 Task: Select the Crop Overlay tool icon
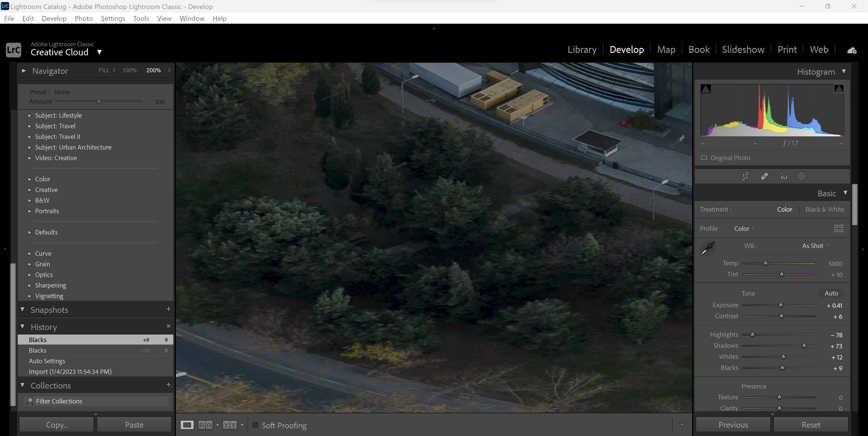pos(745,176)
